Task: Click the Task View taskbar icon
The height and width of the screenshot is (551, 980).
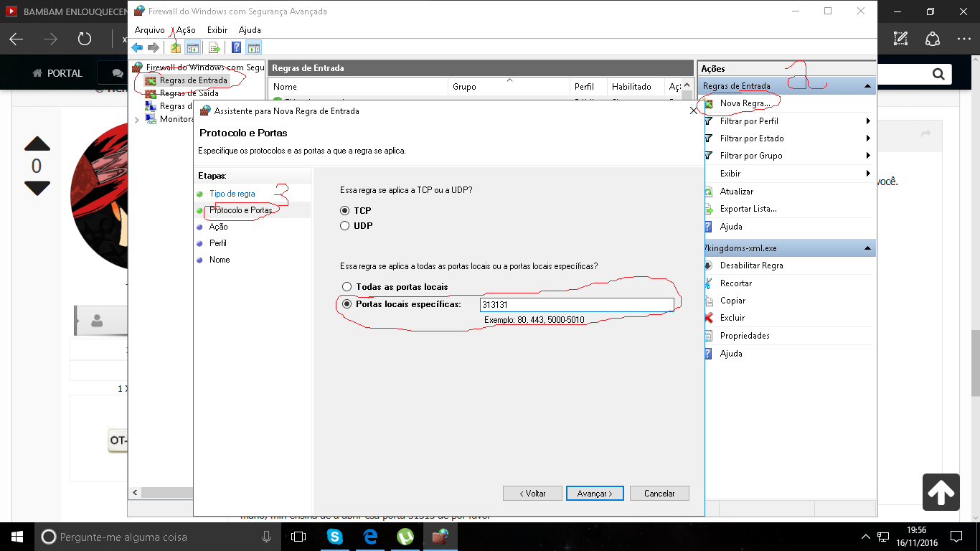Action: tap(298, 536)
